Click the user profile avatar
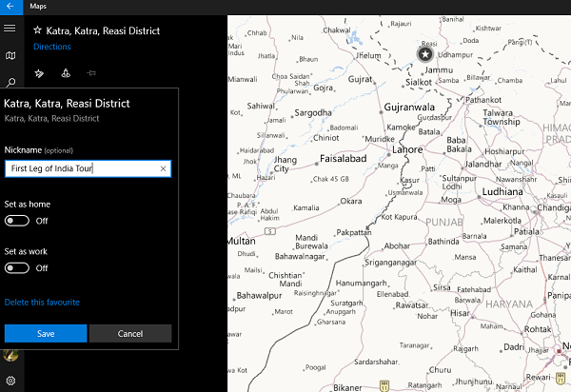Screen dimensions: 571x392 10,355
